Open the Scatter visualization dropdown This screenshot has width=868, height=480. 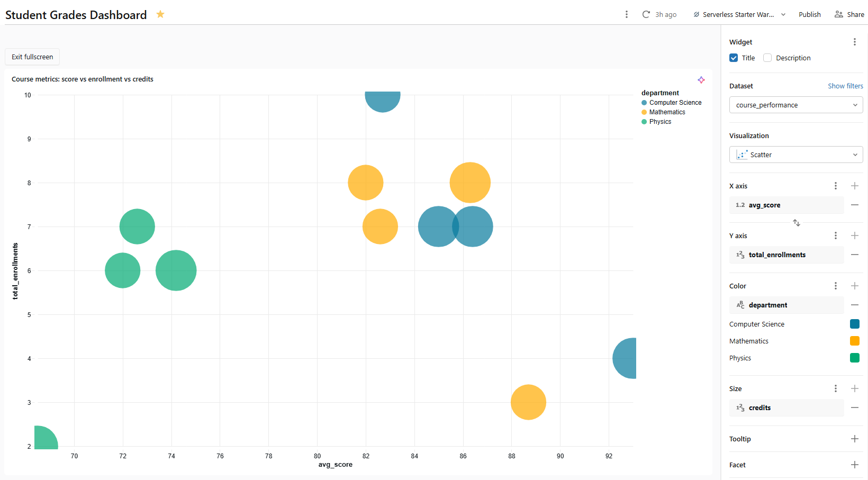pos(796,155)
